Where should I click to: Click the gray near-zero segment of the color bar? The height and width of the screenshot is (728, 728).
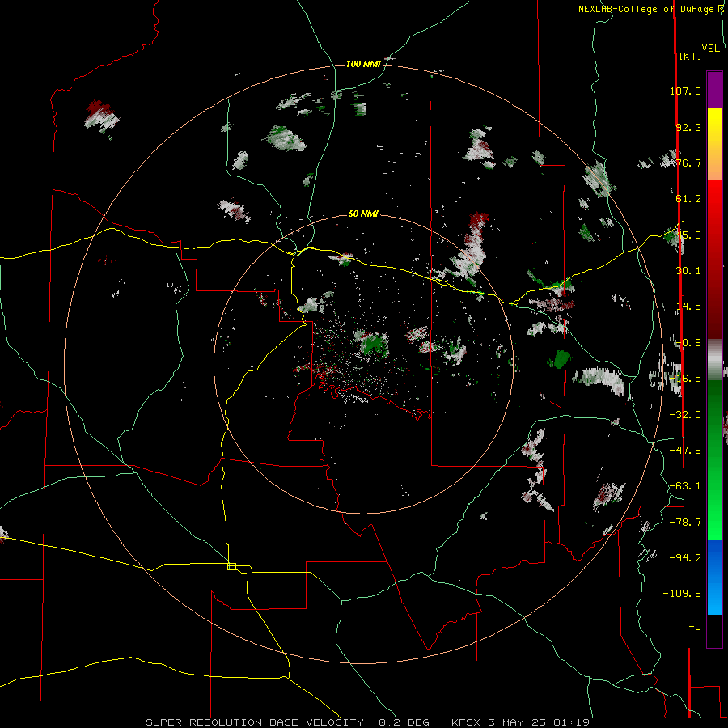pos(714,359)
